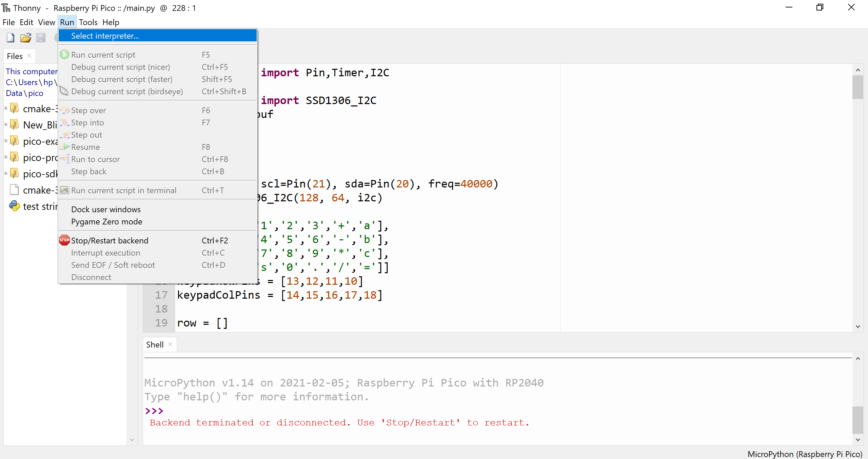This screenshot has width=868, height=459.
Task: Create a new file with the toolbar icon
Action: 10,38
